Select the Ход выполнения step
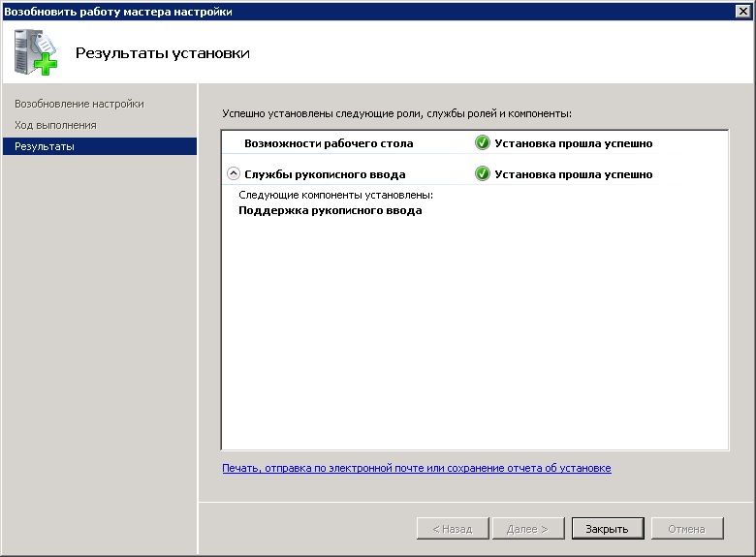Viewport: 756px width, 557px height. [x=55, y=125]
